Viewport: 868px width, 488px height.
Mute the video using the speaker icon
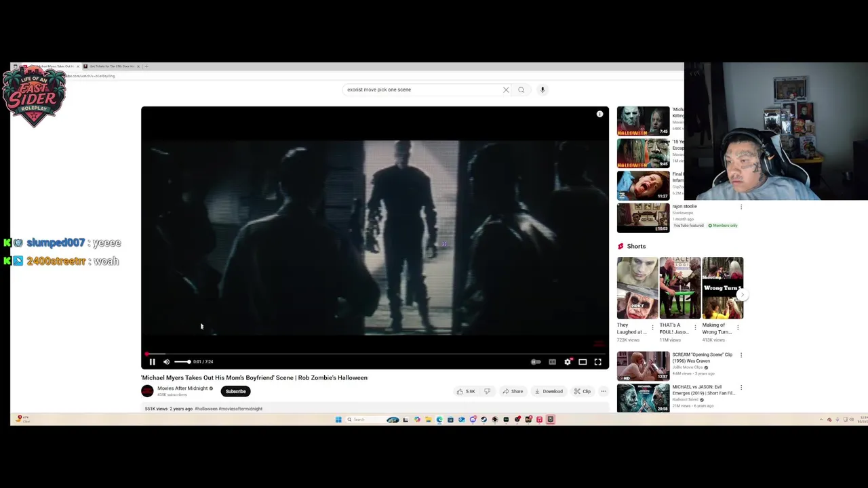pyautogui.click(x=166, y=362)
